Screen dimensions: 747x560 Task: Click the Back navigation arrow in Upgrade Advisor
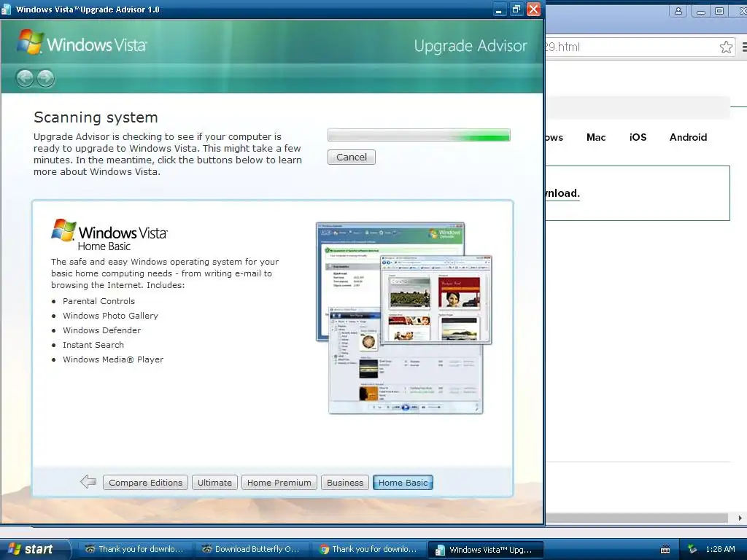click(x=25, y=78)
